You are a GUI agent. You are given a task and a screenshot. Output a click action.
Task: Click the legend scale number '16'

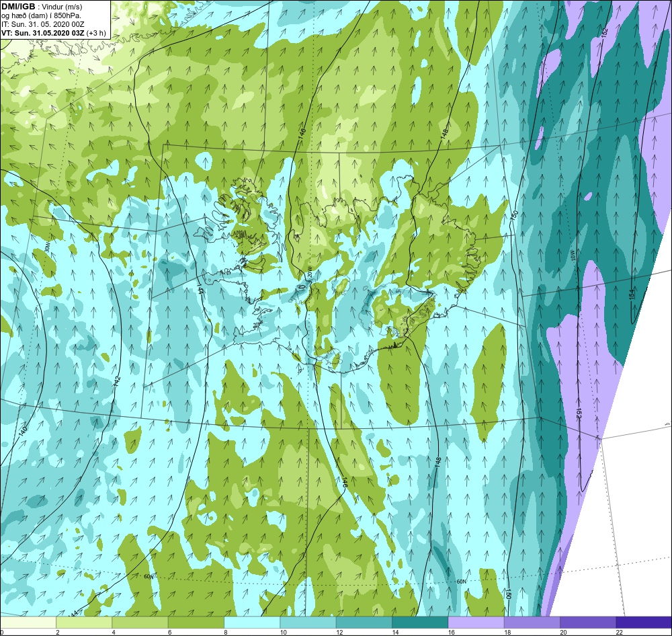click(452, 632)
